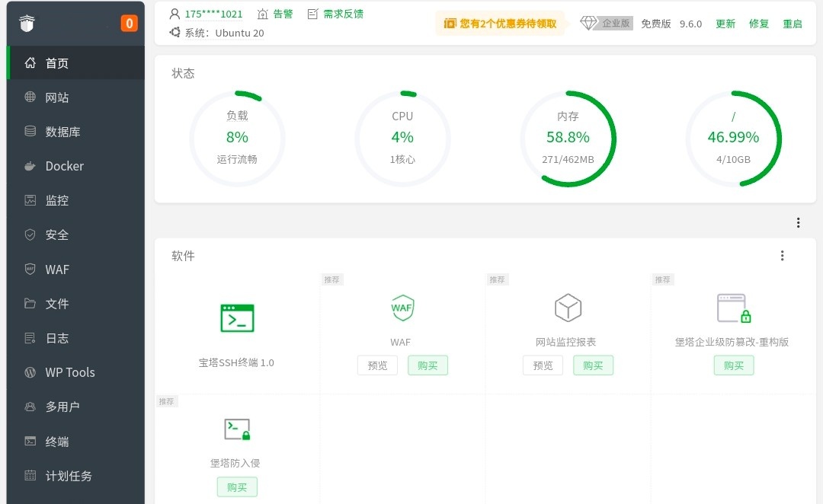Click the 重启 link in top bar

click(x=793, y=24)
